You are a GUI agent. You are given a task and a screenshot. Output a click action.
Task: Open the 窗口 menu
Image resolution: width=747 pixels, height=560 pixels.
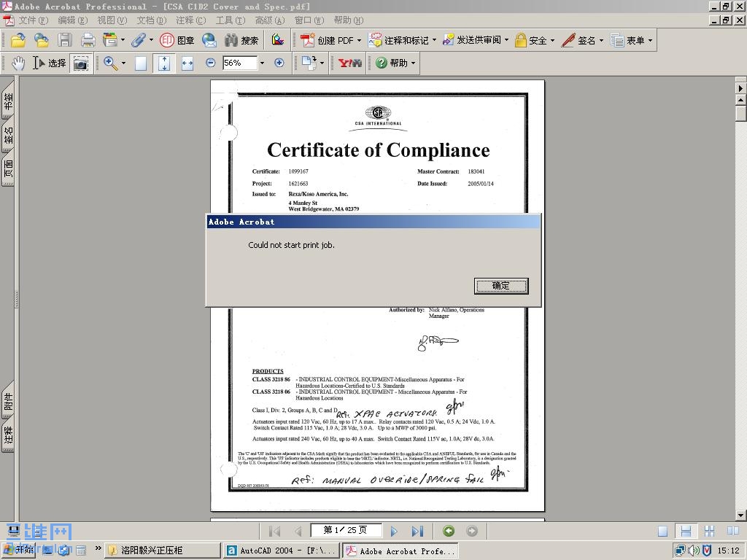pyautogui.click(x=309, y=20)
